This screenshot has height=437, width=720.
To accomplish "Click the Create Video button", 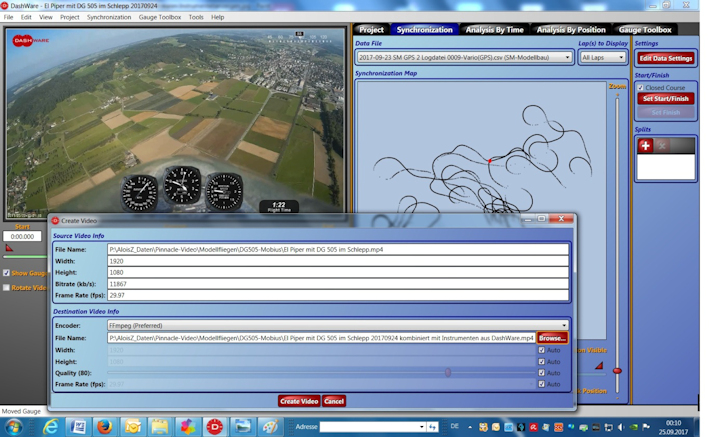I will (299, 401).
